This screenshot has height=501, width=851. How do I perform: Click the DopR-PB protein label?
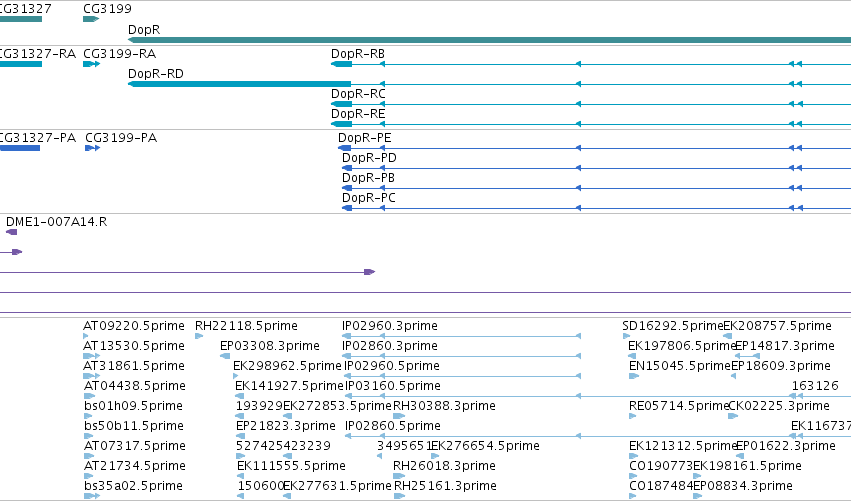point(368,178)
